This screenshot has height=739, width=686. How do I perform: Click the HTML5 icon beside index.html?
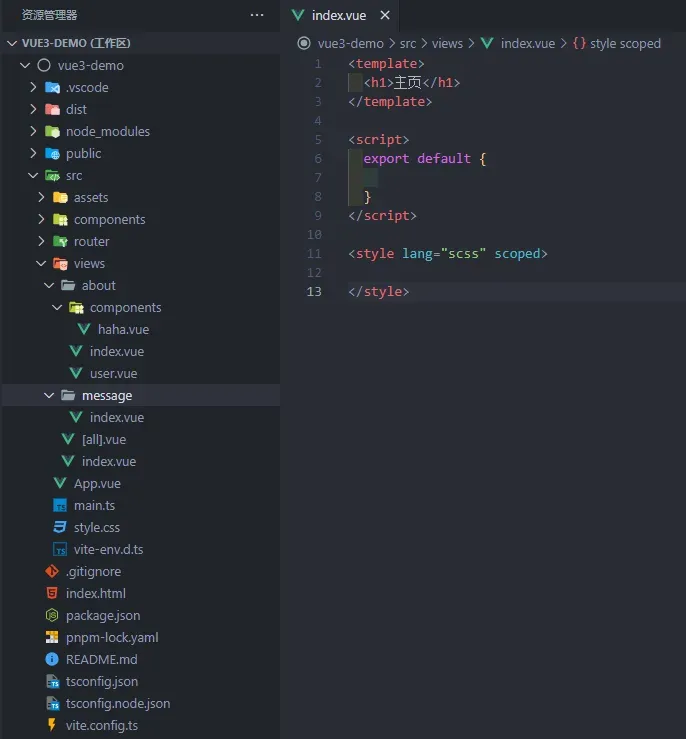tap(52, 593)
